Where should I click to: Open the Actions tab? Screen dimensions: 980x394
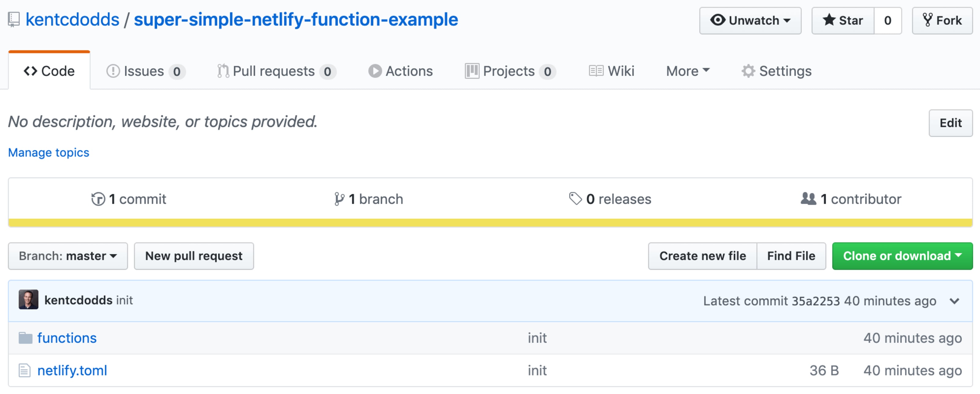coord(400,71)
